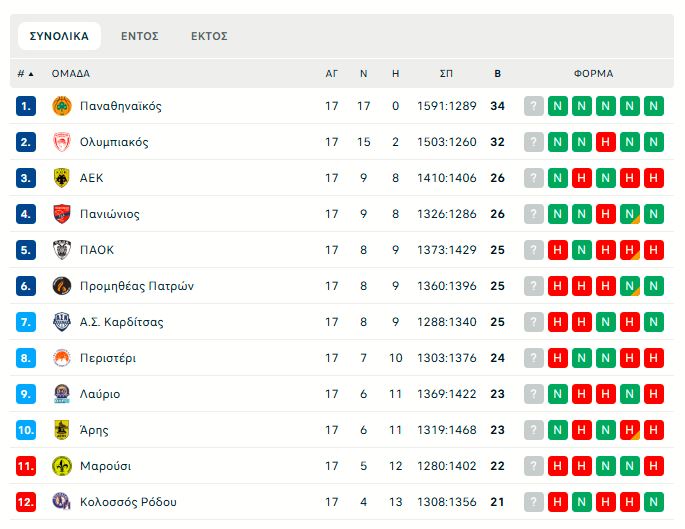The width and height of the screenshot is (685, 529).
Task: Click the gray ? upcoming match badge for Παναθηναϊκός
Action: [x=533, y=106]
